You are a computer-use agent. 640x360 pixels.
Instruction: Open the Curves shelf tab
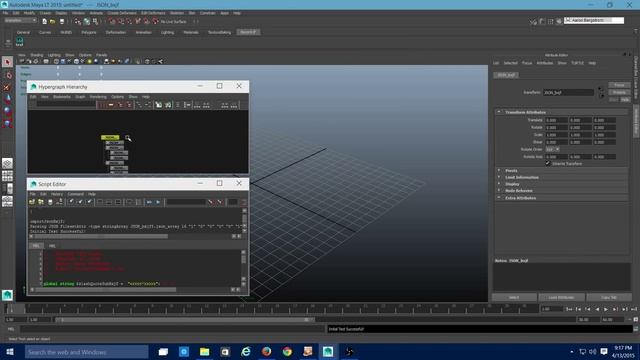click(45, 32)
